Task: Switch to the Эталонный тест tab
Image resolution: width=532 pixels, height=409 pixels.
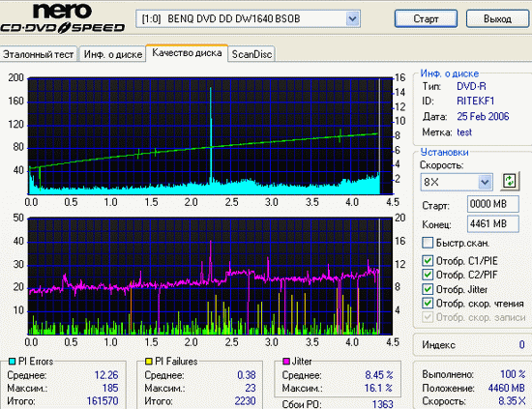Action: point(39,54)
